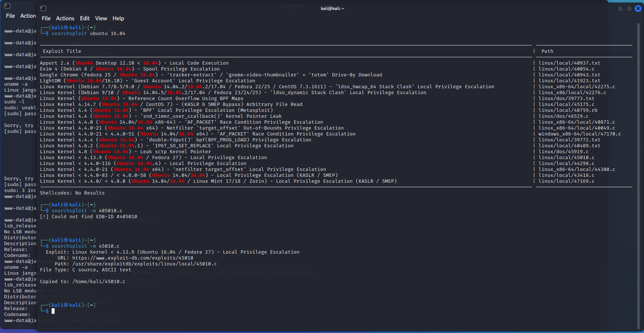
Task: Click the 'Path' column header
Action: 547,51
